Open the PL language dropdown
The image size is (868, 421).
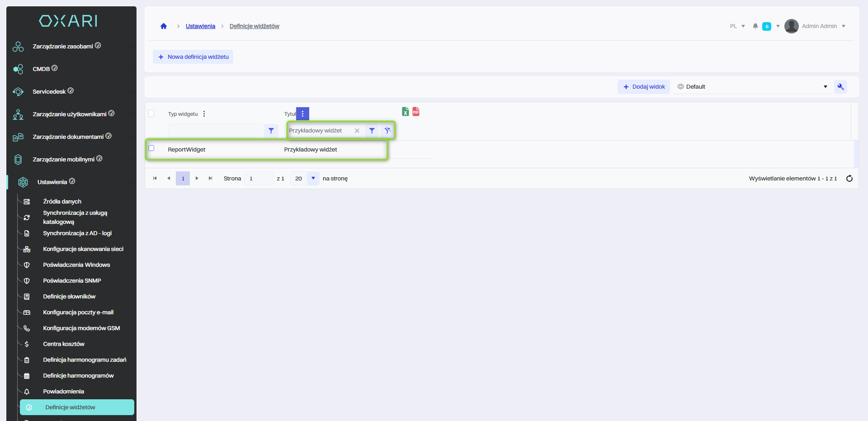[737, 26]
